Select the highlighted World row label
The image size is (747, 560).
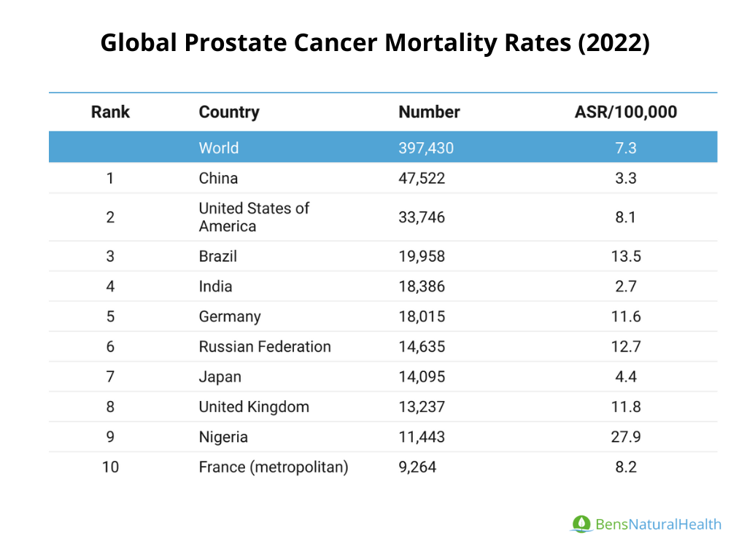pyautogui.click(x=218, y=148)
